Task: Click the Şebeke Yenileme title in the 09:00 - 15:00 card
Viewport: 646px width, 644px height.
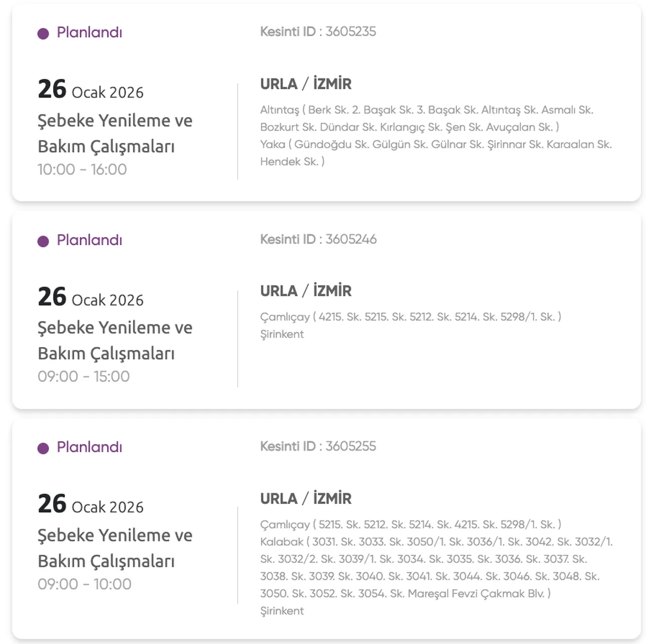Action: [115, 340]
